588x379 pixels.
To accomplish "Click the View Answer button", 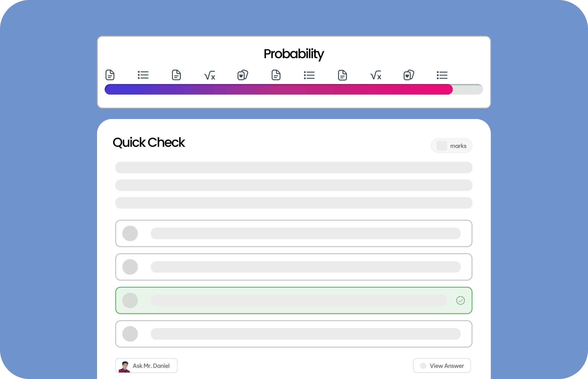I will coord(442,365).
